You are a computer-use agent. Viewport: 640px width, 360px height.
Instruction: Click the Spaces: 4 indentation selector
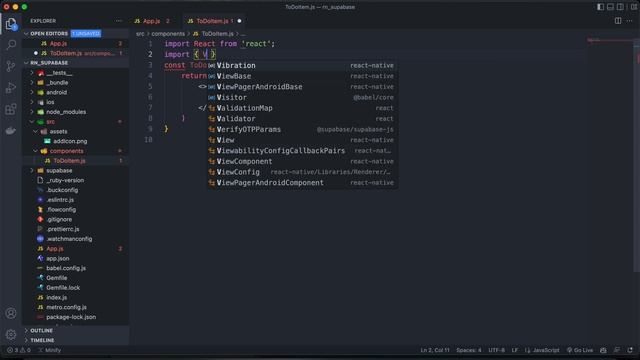(x=469, y=350)
